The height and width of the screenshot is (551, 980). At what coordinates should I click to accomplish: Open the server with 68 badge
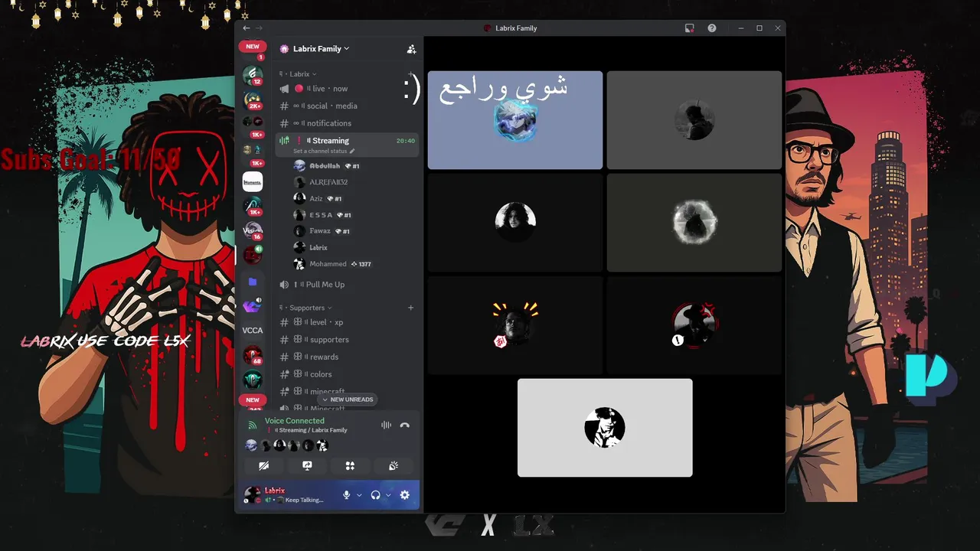click(x=253, y=356)
